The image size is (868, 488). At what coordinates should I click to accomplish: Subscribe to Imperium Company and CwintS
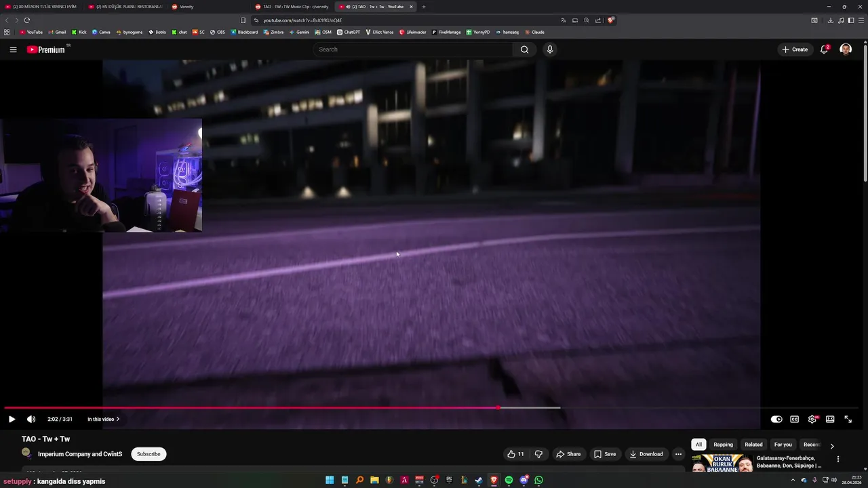coord(149,454)
